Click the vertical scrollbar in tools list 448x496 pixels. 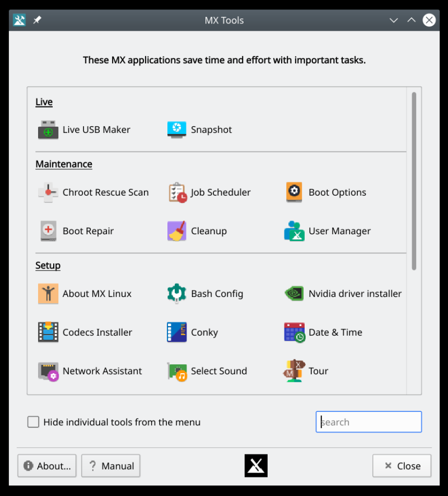[x=414, y=180]
